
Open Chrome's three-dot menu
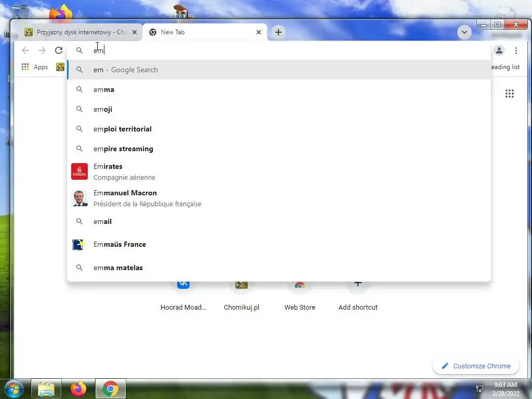pos(516,50)
